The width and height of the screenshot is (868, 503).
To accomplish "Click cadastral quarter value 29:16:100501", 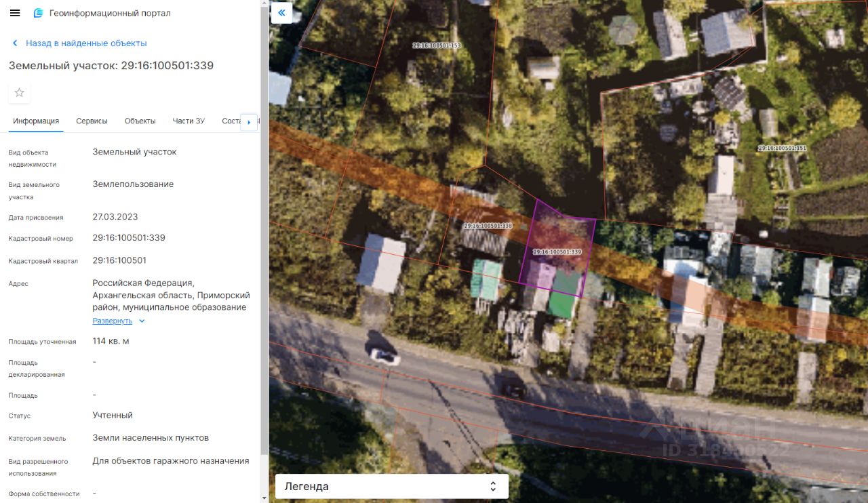I will click(x=119, y=260).
